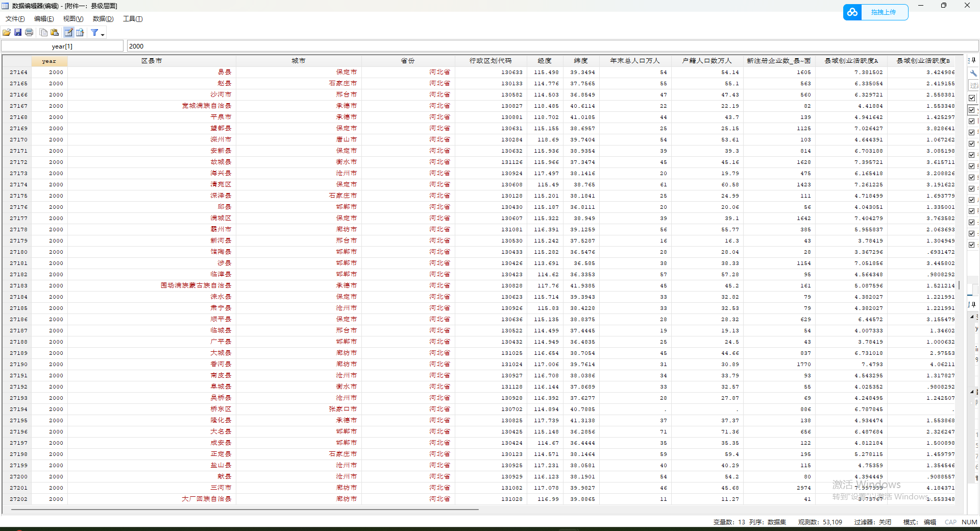The image size is (980, 531).
Task: Open the 工具(T) menu
Action: (133, 19)
